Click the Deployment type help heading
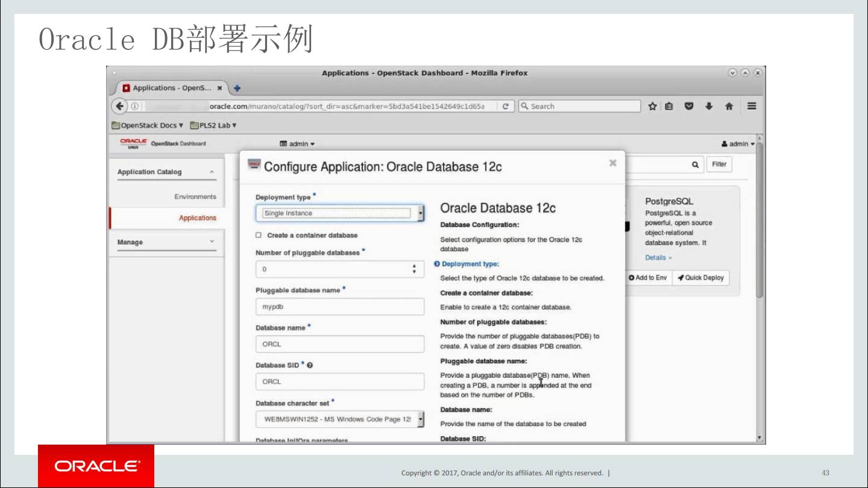The width and height of the screenshot is (868, 488). tap(470, 264)
